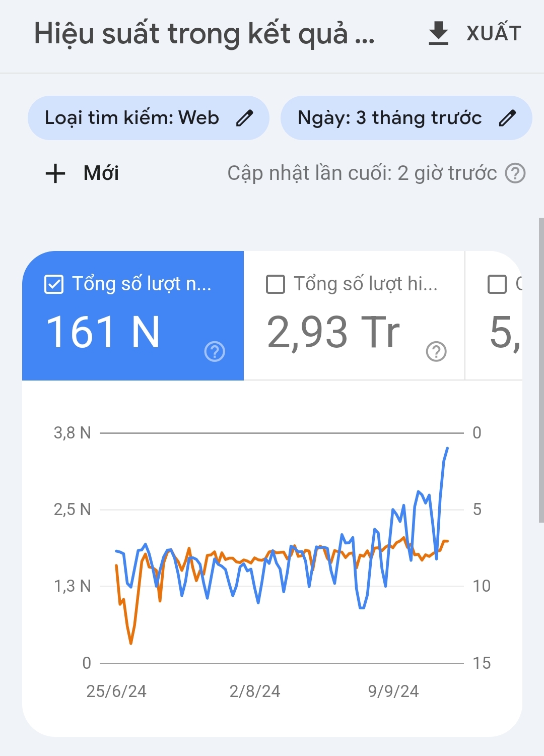Click the blue line peak in the chart

447,448
